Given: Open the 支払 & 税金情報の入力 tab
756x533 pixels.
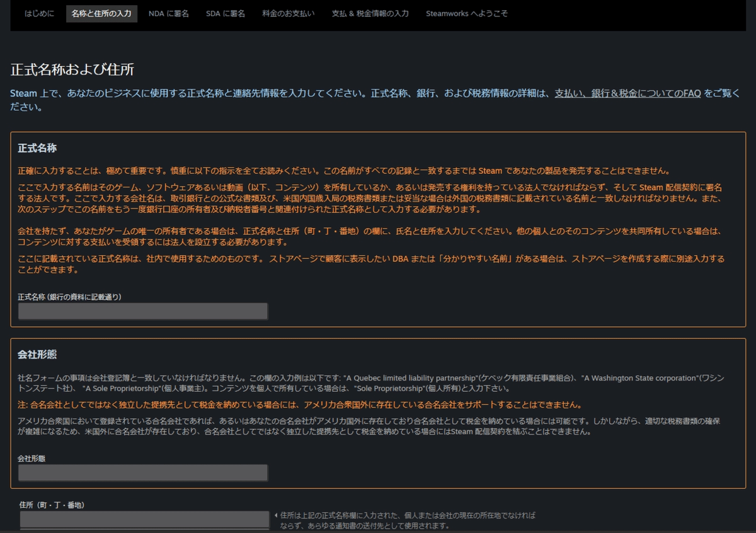Looking at the screenshot, I should pos(370,13).
